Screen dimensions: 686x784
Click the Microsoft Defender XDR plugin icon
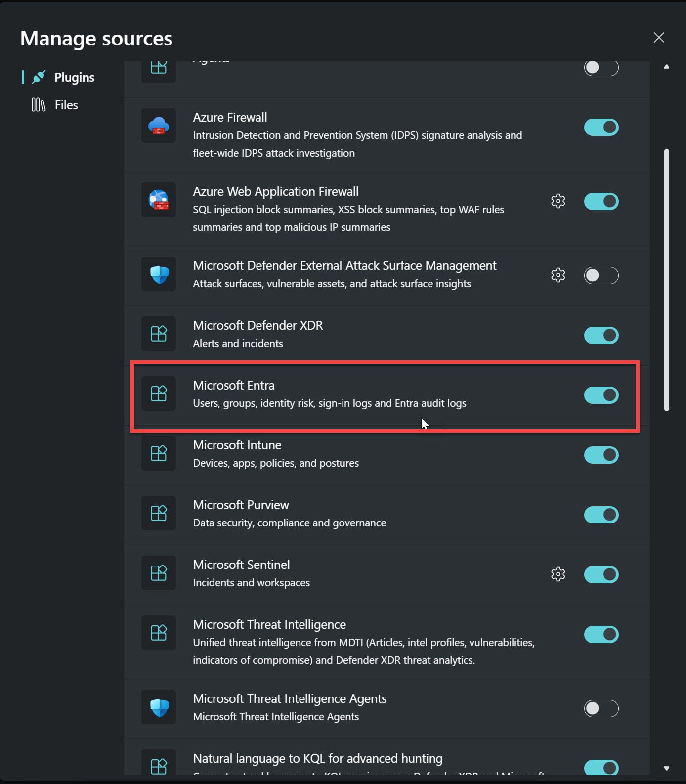tap(159, 334)
